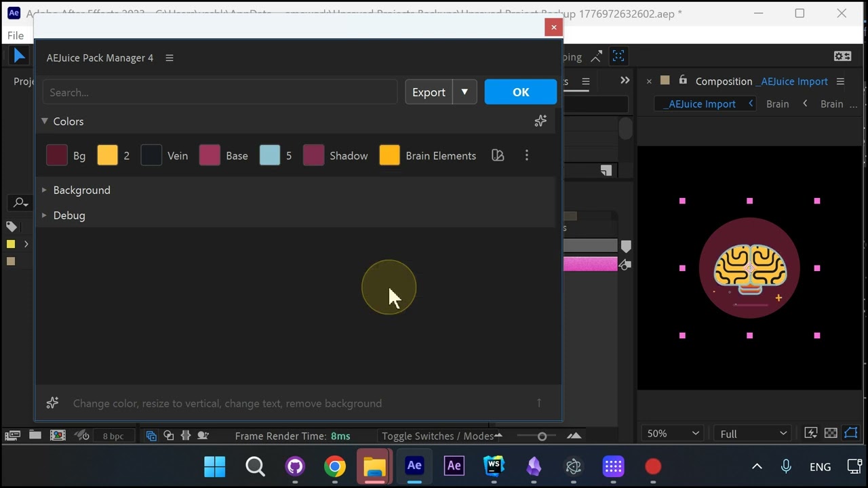Open the three-dot options menu in Colors
868x488 pixels.
(x=527, y=156)
